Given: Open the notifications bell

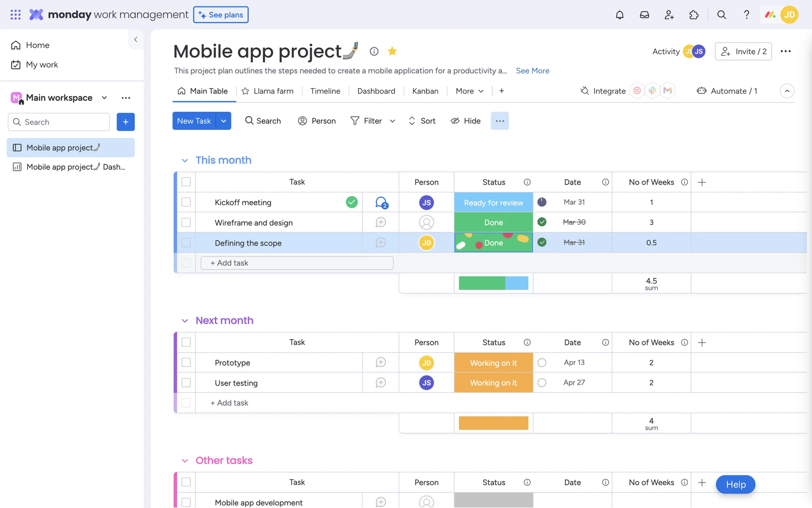Looking at the screenshot, I should (620, 15).
